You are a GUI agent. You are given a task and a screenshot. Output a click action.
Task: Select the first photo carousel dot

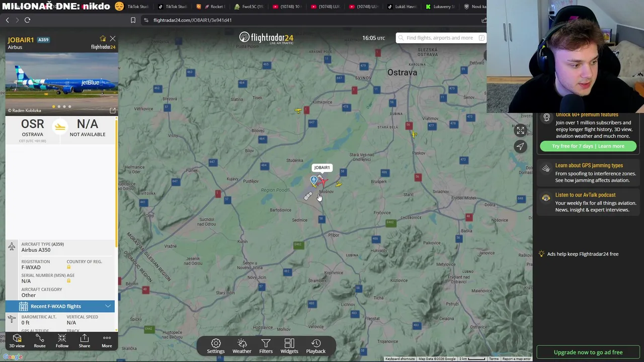pos(53,107)
